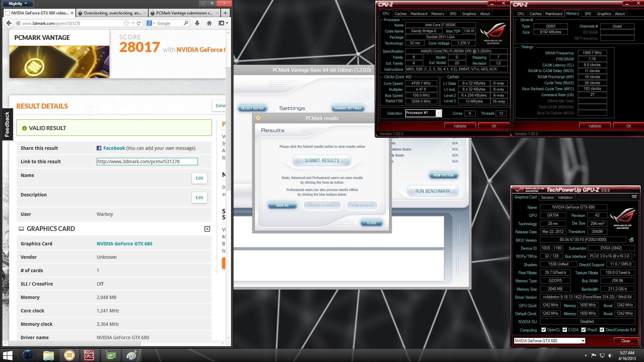Image resolution: width=644 pixels, height=362 pixels.
Task: Open the bookmarks menu star button
Action: pos(223,23)
